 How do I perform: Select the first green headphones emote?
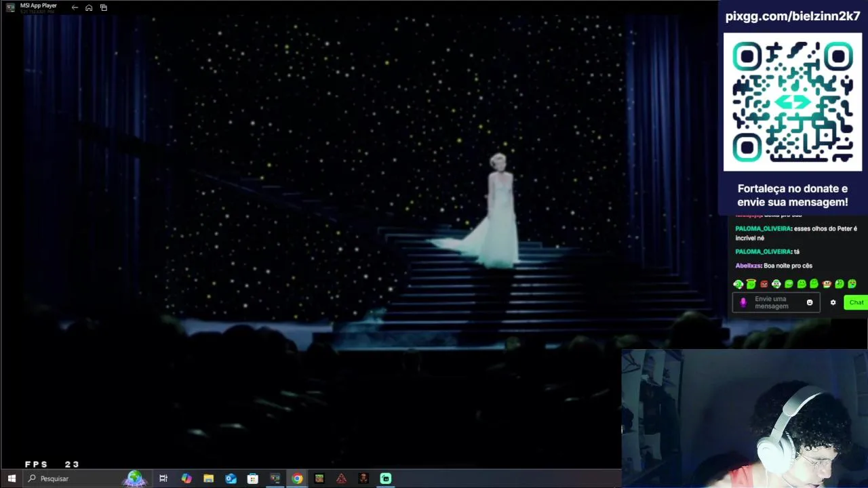tap(738, 284)
